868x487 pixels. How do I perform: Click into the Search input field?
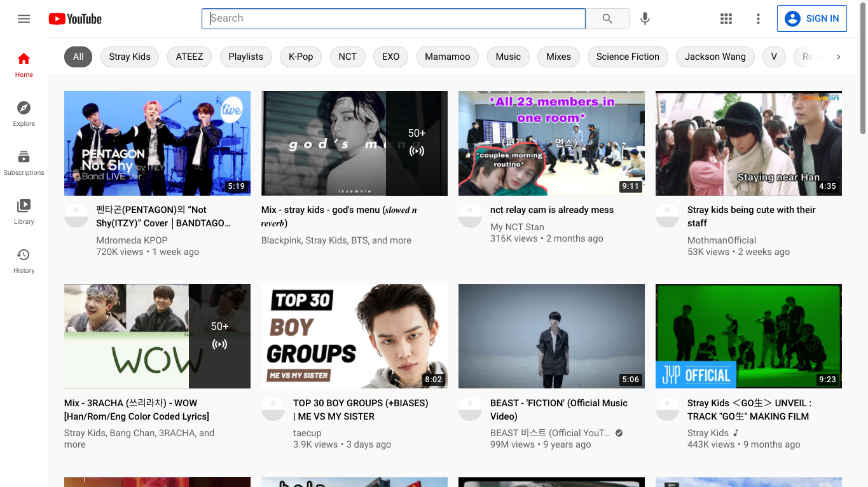coord(394,18)
